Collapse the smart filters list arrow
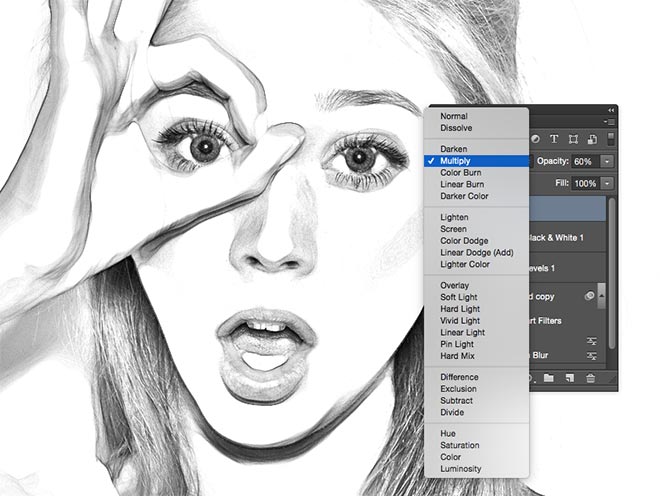This screenshot has width=660, height=496. click(x=603, y=296)
